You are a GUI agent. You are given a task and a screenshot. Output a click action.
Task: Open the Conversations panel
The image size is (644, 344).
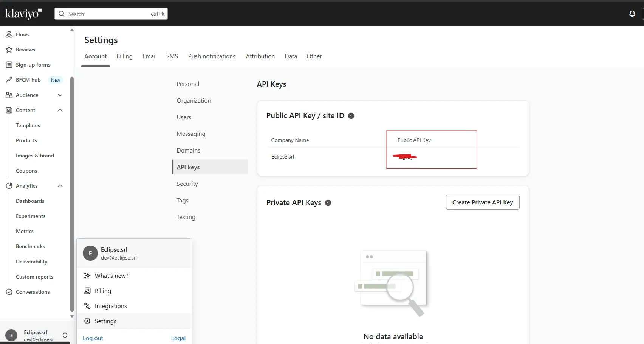33,292
